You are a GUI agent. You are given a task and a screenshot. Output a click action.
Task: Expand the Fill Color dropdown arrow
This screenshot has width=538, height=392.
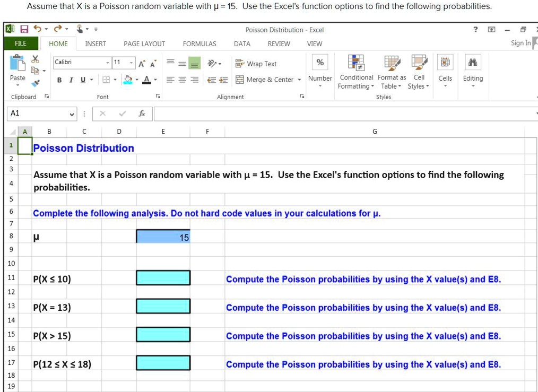(136, 79)
